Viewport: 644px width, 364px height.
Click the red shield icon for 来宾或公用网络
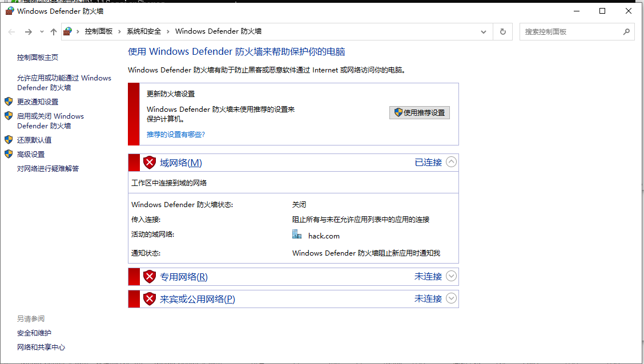click(x=150, y=299)
